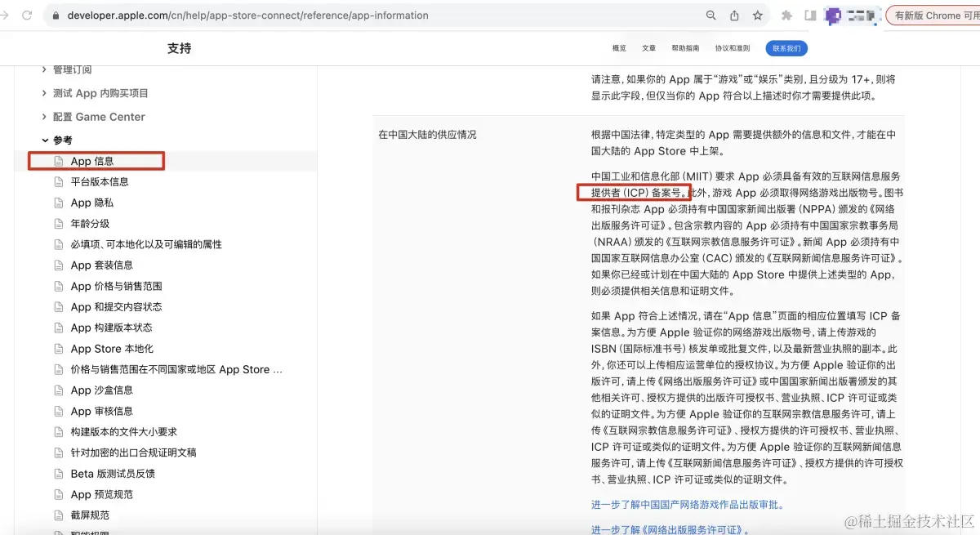Switch to the 帮助指南 tab
This screenshot has height=535, width=980.
(685, 48)
